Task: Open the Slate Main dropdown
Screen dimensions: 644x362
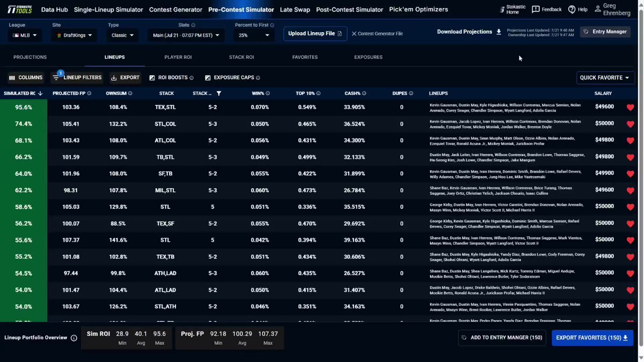Action: (186, 35)
